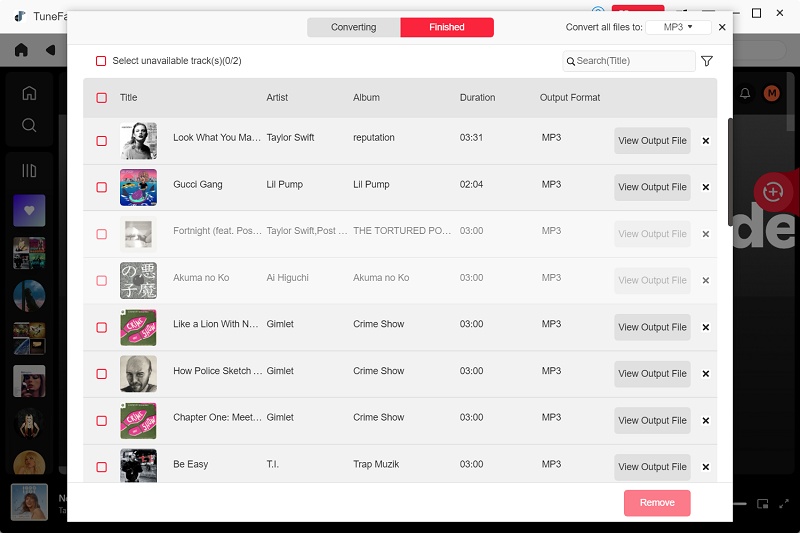Switch to the Finished tab
Viewport: 800px width, 533px height.
click(x=446, y=27)
